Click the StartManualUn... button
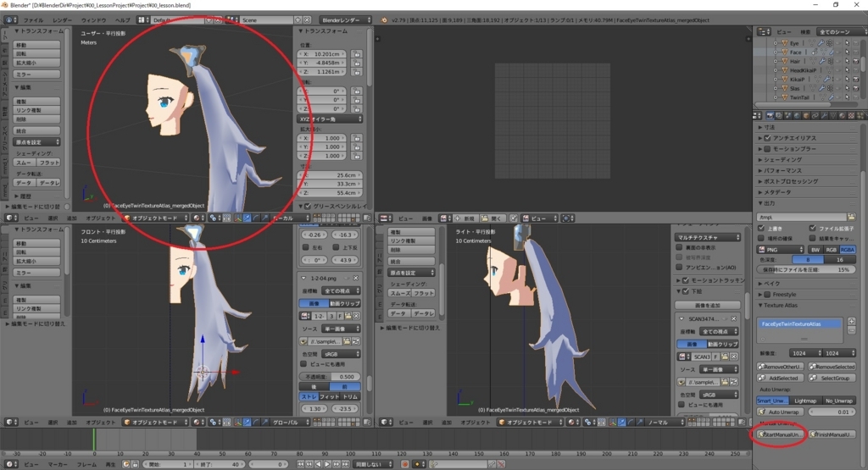The height and width of the screenshot is (470, 868). click(x=780, y=434)
